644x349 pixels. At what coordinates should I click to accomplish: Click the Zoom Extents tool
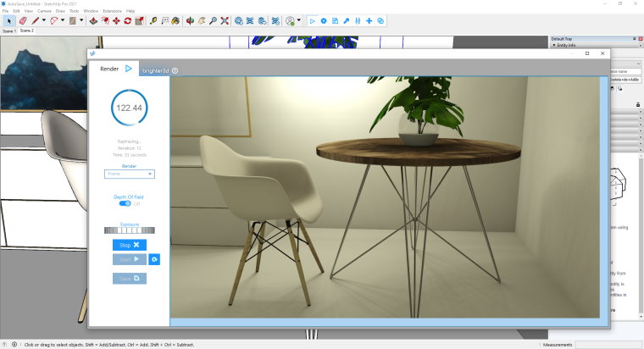coord(225,20)
